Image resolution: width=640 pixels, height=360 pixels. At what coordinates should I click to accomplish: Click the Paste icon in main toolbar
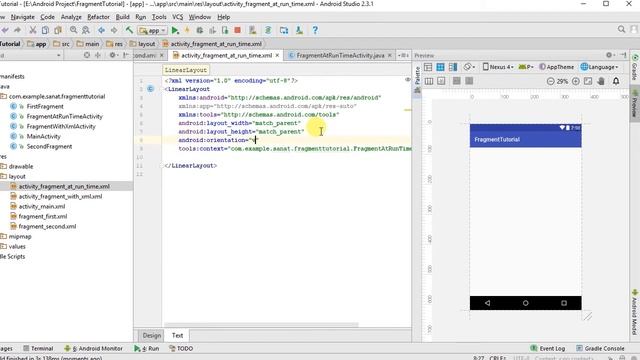58,30
